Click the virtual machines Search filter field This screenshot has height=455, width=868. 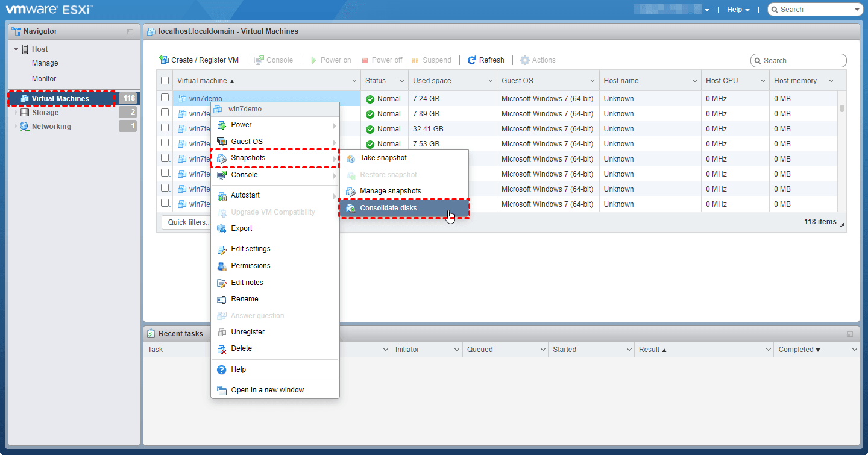[x=799, y=61]
